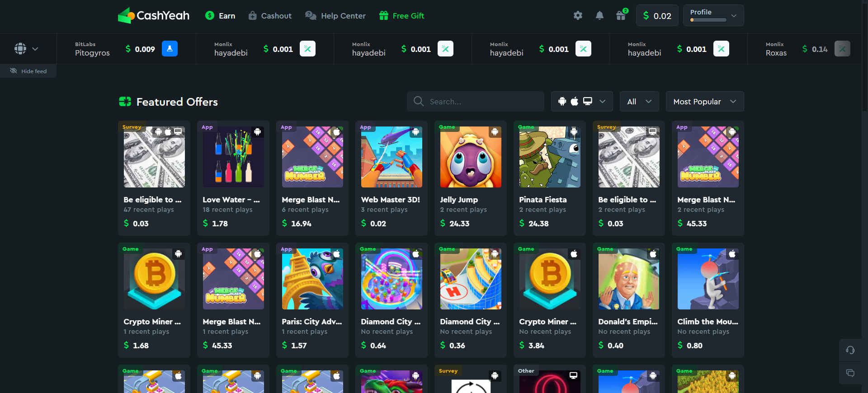Viewport: 868px width, 393px height.
Task: Click the Help Center chat icon
Action: pyautogui.click(x=311, y=15)
